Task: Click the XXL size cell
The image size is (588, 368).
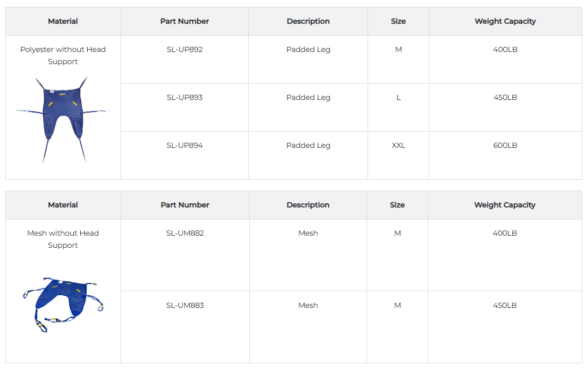Action: 398,146
